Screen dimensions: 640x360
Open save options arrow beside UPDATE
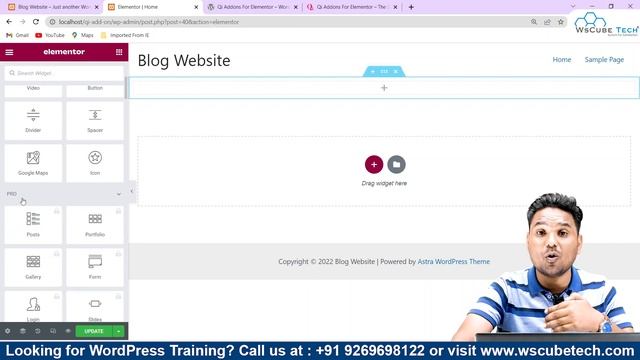point(118,331)
